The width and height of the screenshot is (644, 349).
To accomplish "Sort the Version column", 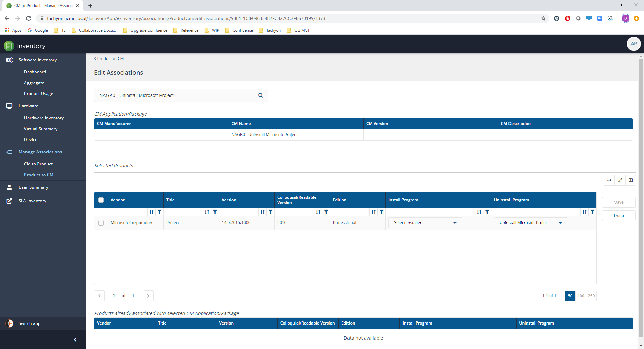I will pyautogui.click(x=263, y=212).
